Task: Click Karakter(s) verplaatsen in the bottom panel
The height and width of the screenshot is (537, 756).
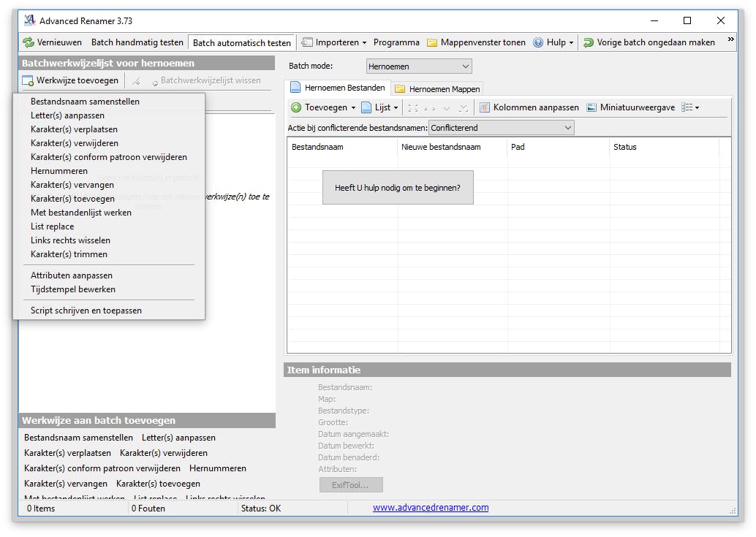Action: tap(67, 453)
